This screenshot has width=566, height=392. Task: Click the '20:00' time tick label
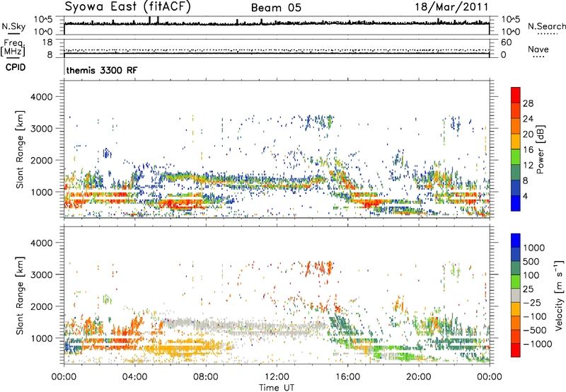pos(419,377)
